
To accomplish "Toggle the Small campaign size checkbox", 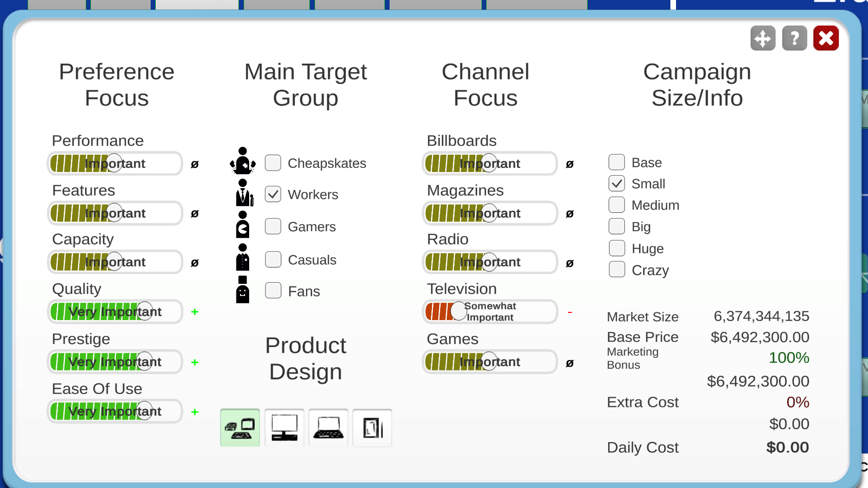I will 617,183.
